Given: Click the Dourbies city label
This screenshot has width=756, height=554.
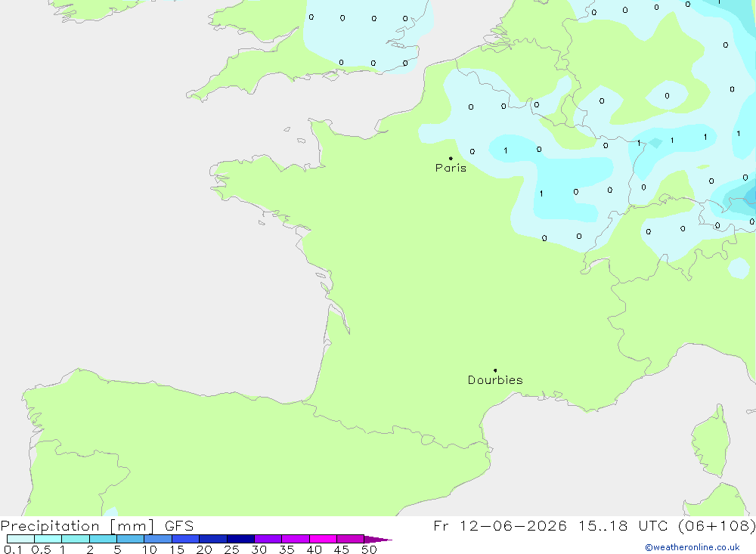Looking at the screenshot, I should tap(495, 380).
